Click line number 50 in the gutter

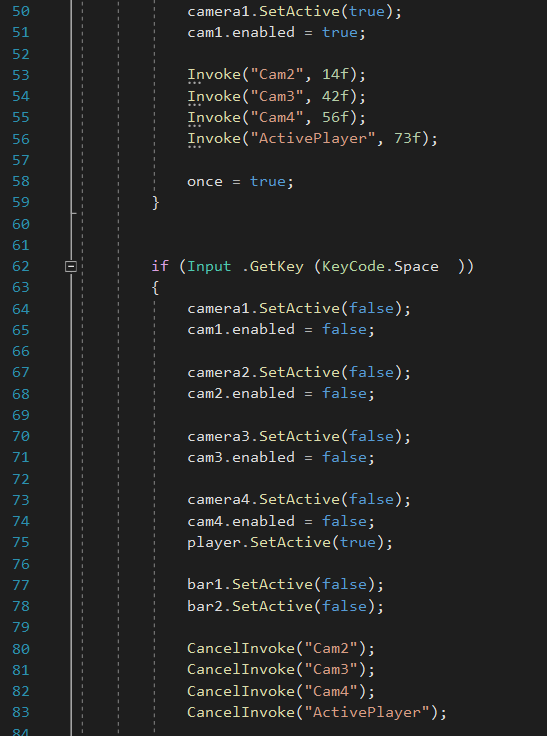(x=21, y=11)
